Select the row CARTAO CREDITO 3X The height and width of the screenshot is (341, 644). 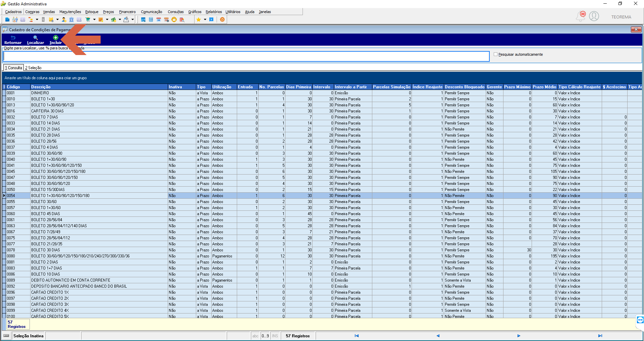tap(322, 304)
